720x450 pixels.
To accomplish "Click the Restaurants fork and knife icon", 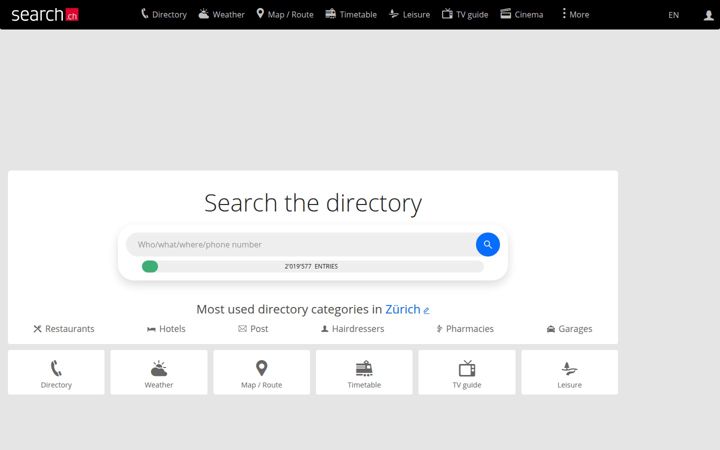I will point(37,329).
